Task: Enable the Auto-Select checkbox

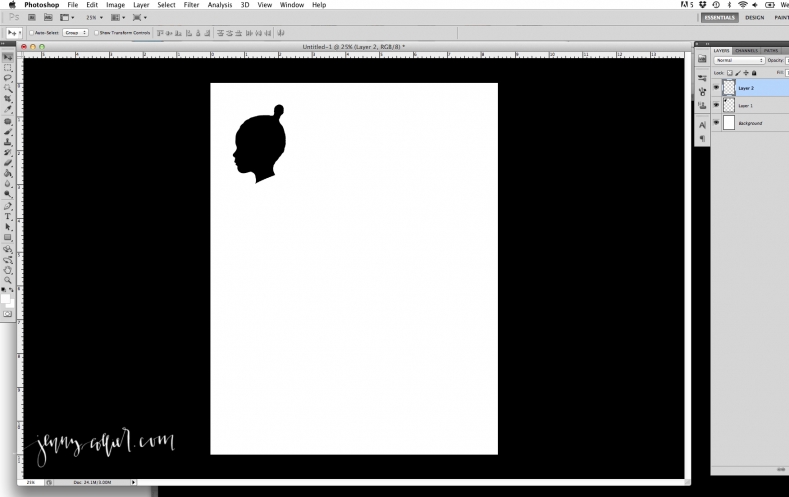Action: coord(32,32)
